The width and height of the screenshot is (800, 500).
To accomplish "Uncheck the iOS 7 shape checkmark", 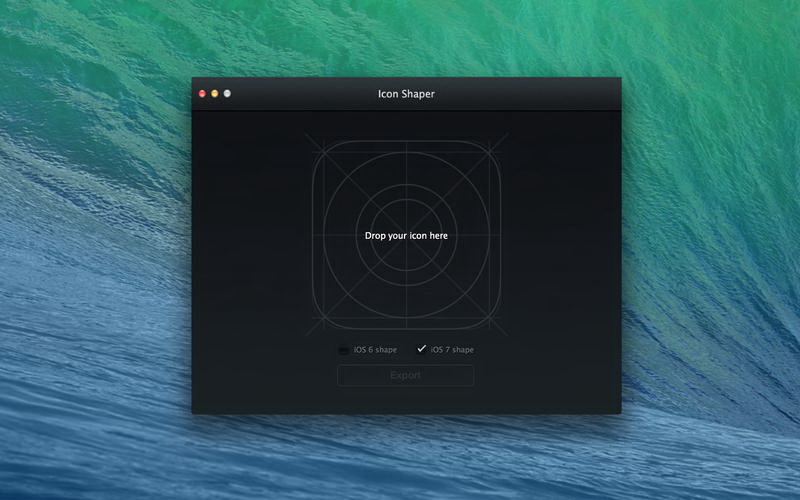I will tap(421, 349).
